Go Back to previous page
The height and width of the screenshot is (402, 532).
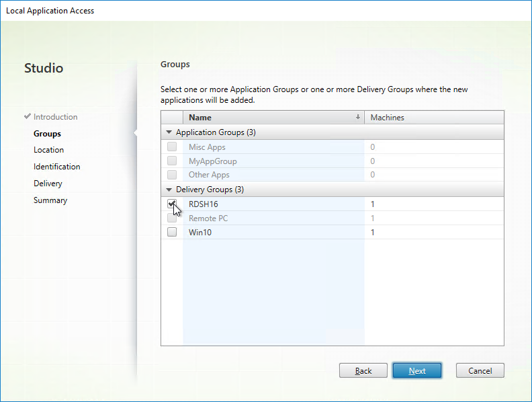pyautogui.click(x=363, y=370)
